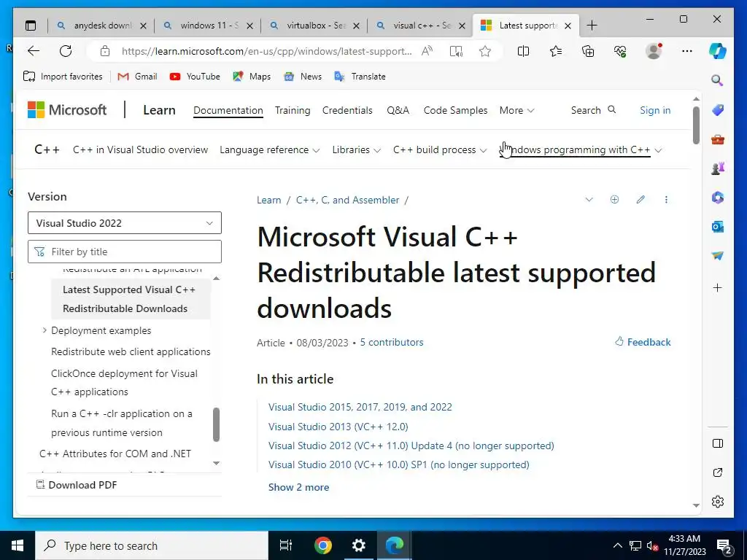747x560 pixels.
Task: Click the Filter by title input field
Action: coord(124,252)
